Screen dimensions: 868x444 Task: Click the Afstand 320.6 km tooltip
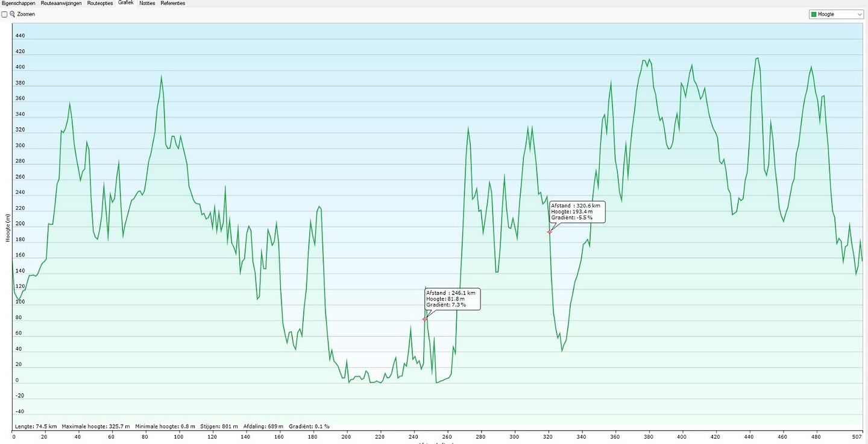pyautogui.click(x=577, y=212)
